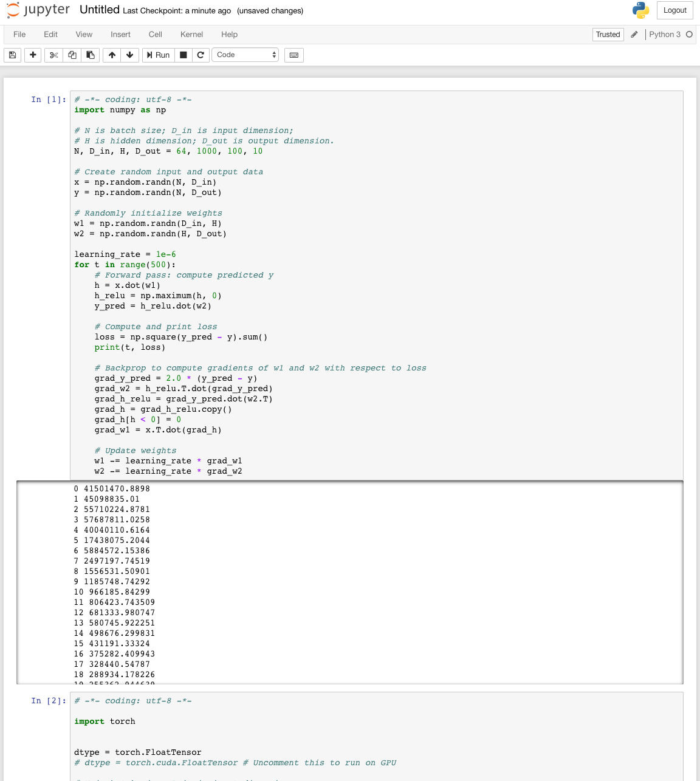Image resolution: width=700 pixels, height=781 pixels.
Task: Click the '(unsaved changes)' status text
Action: pyautogui.click(x=270, y=11)
